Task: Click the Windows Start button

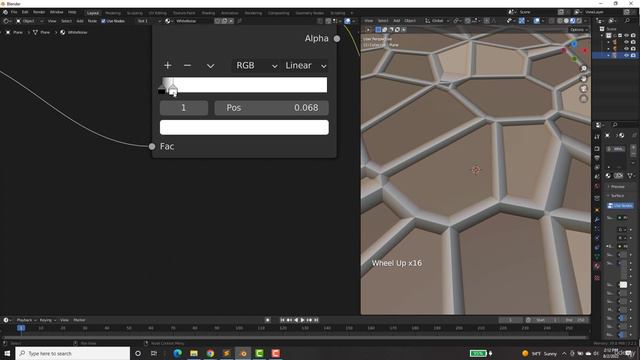Action: point(7,353)
